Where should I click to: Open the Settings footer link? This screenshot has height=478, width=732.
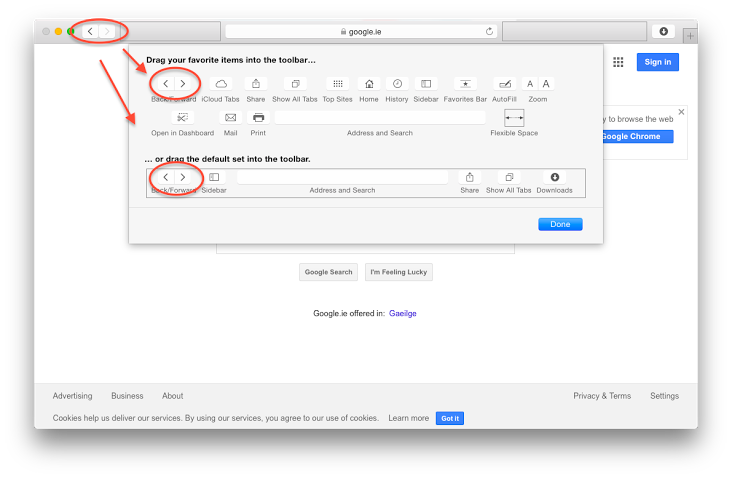tap(665, 396)
